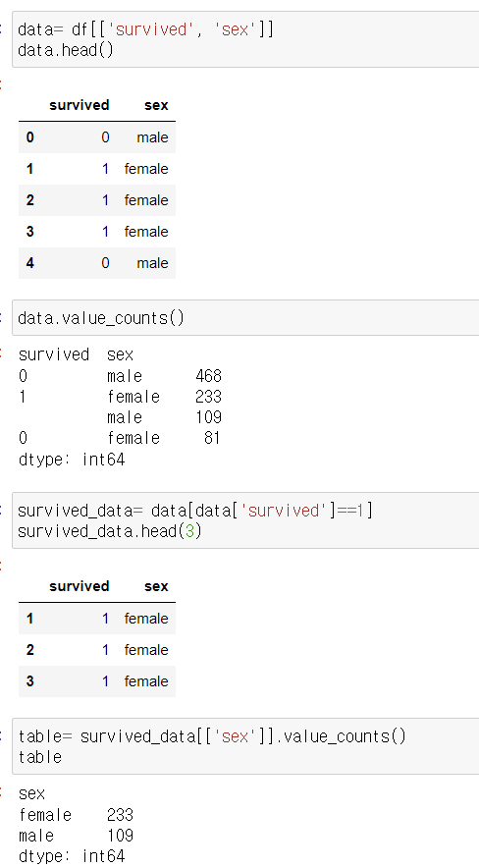479x868 pixels.
Task: Click 'female' in row 3 of survived_data.head(3) table
Action: tap(146, 680)
